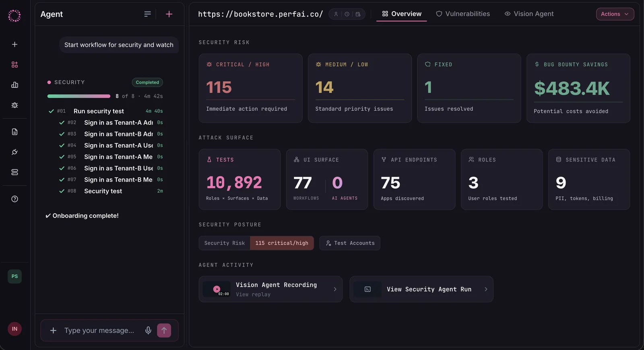
Task: Click the user icon beside the URL
Action: (x=336, y=14)
